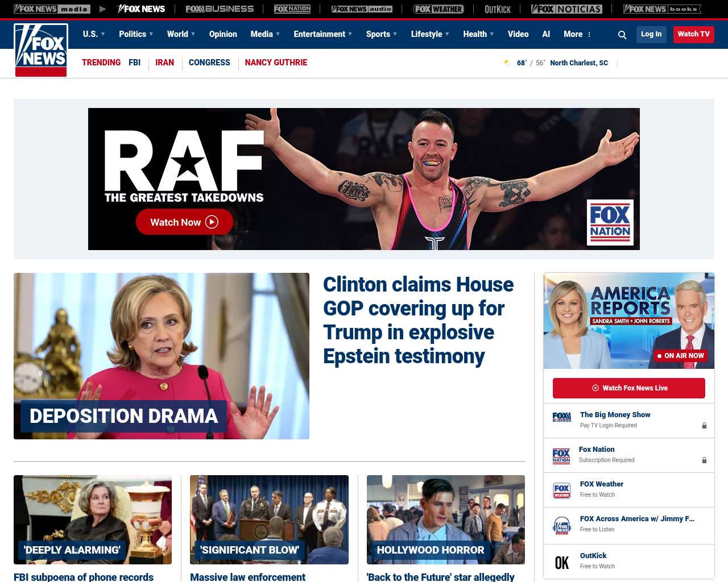The height and width of the screenshot is (582, 728).
Task: Click the OutKick network logo in top bar
Action: pos(498,9)
